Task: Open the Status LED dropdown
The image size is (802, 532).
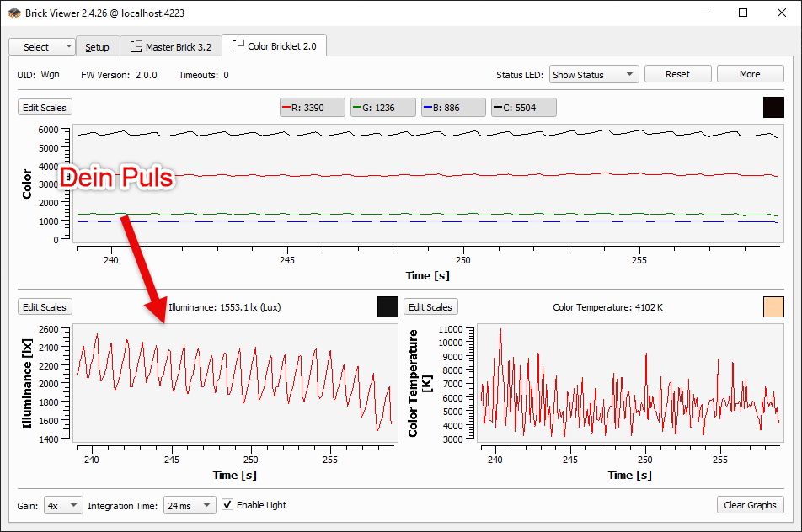Action: point(594,74)
